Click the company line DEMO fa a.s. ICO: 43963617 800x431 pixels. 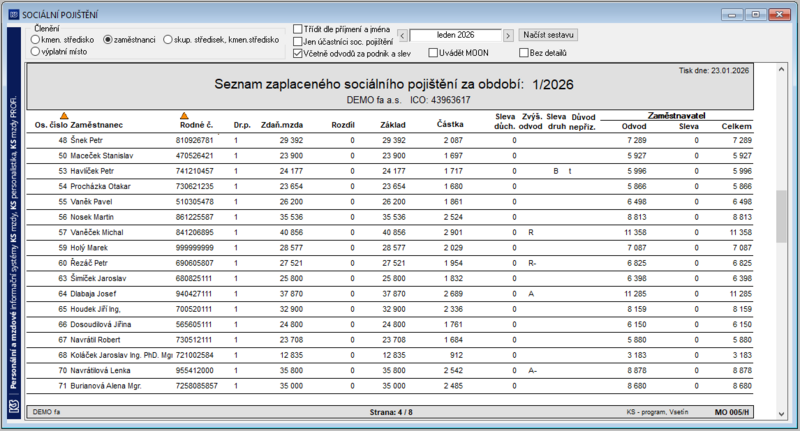pos(408,100)
